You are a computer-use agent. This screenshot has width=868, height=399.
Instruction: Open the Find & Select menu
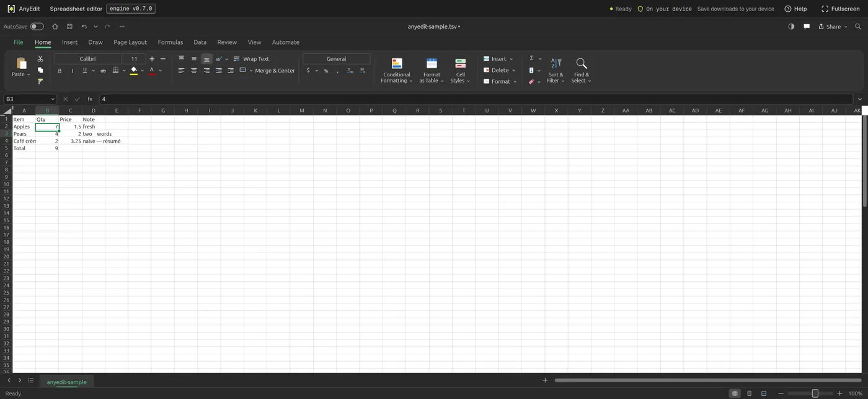[x=582, y=71]
